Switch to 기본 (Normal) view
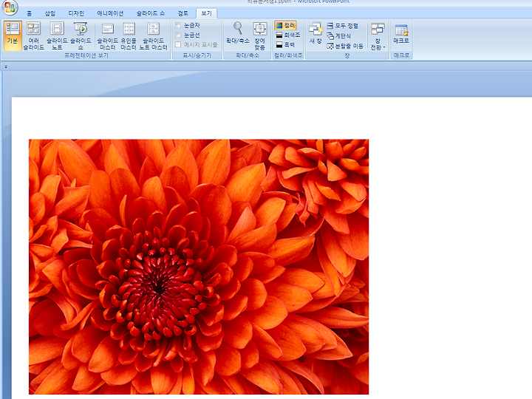The width and height of the screenshot is (532, 399). tap(13, 35)
